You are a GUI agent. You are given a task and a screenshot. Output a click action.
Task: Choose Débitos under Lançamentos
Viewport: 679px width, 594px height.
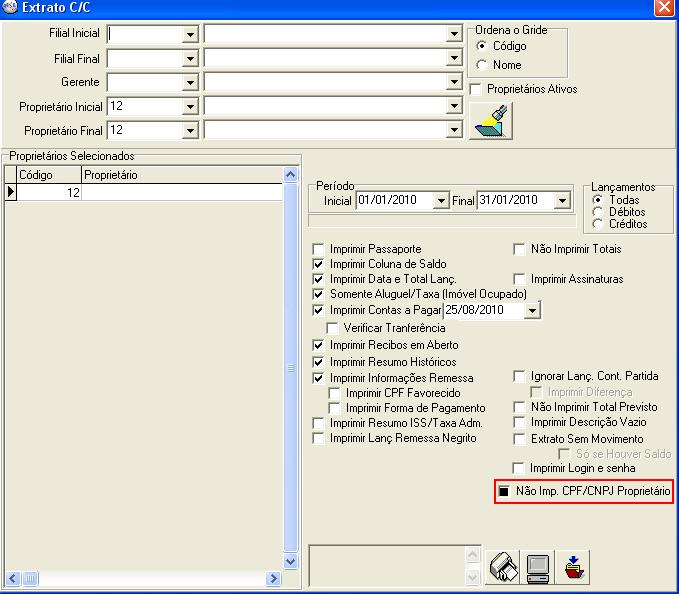pyautogui.click(x=598, y=212)
